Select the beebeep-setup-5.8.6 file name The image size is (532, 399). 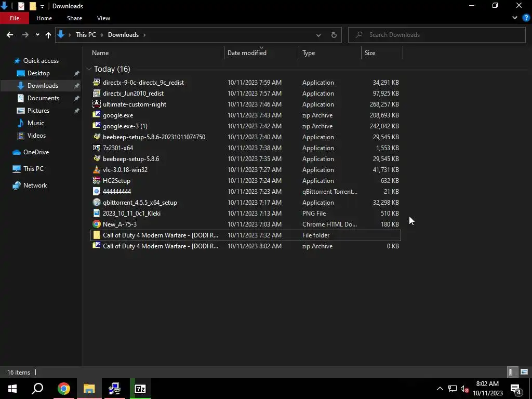[x=131, y=159]
